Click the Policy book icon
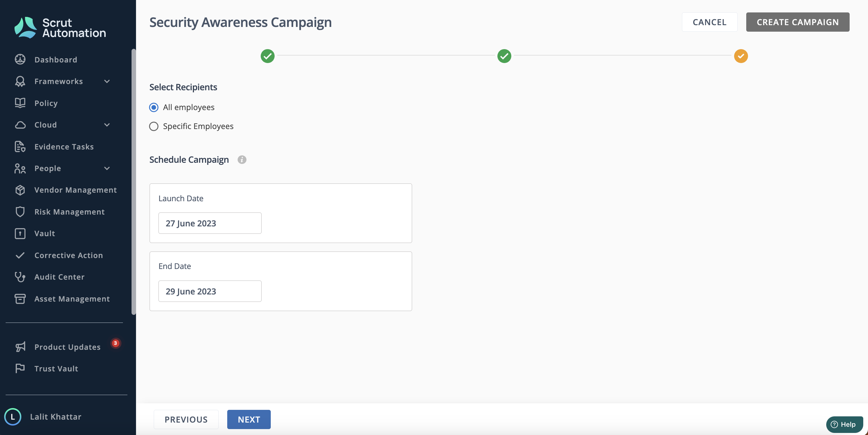 pos(20,103)
